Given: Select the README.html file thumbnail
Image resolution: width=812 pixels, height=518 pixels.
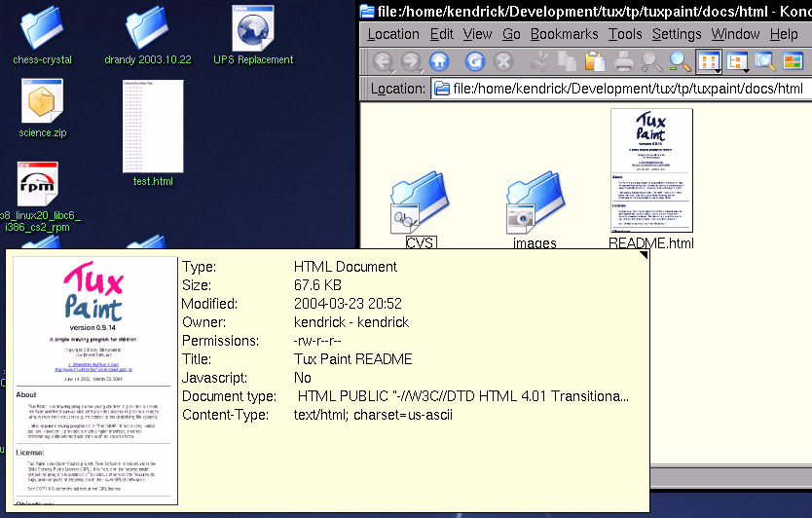Looking at the screenshot, I should (651, 170).
